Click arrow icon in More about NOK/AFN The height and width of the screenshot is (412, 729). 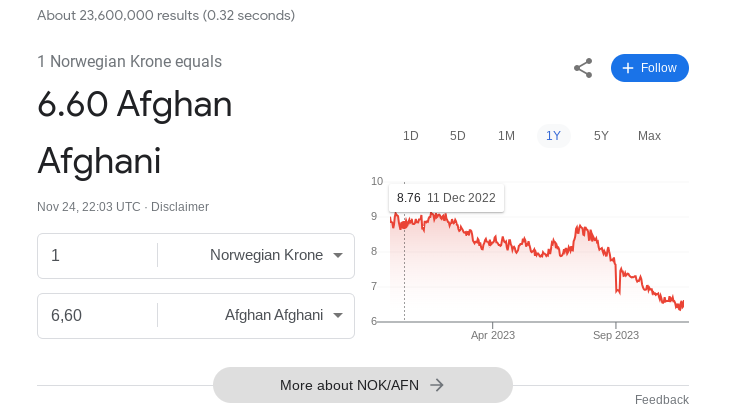point(436,385)
